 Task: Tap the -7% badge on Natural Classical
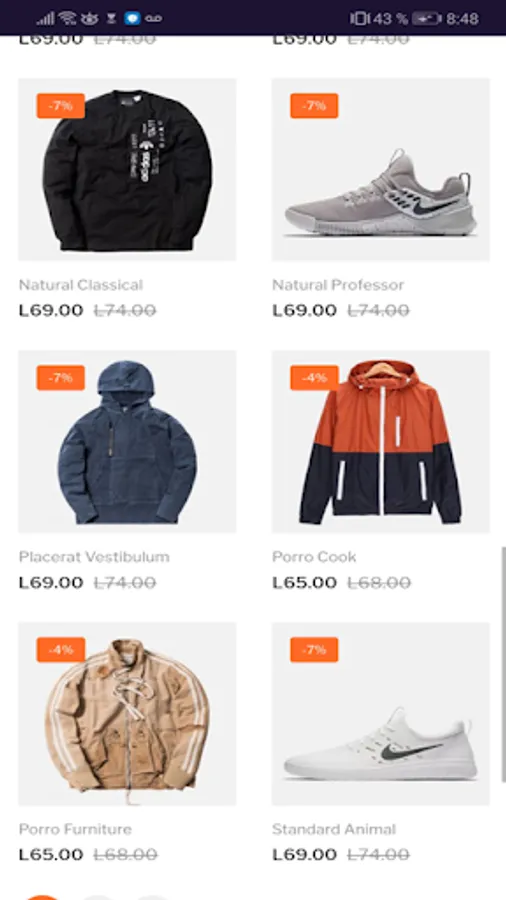click(61, 106)
